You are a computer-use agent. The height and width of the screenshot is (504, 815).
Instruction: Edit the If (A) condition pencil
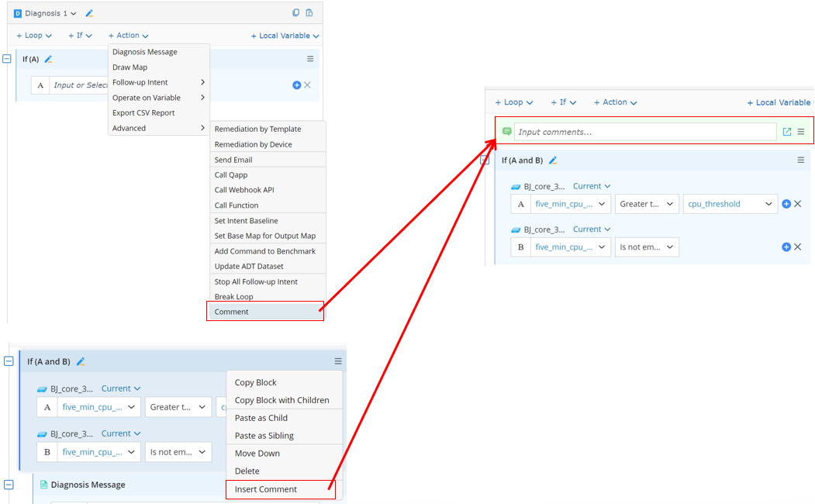(x=48, y=59)
